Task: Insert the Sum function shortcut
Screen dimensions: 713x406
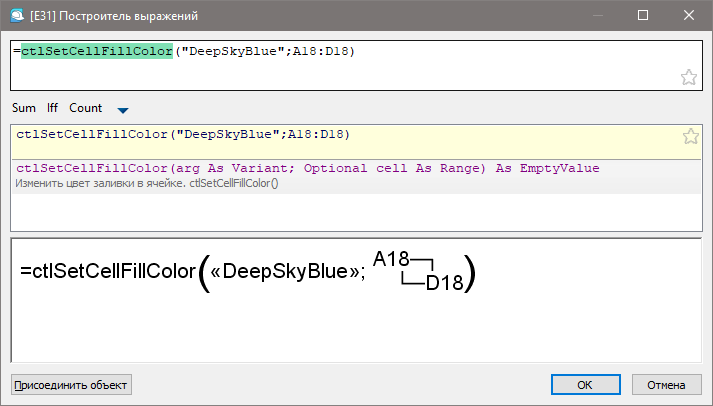Action: 24,108
